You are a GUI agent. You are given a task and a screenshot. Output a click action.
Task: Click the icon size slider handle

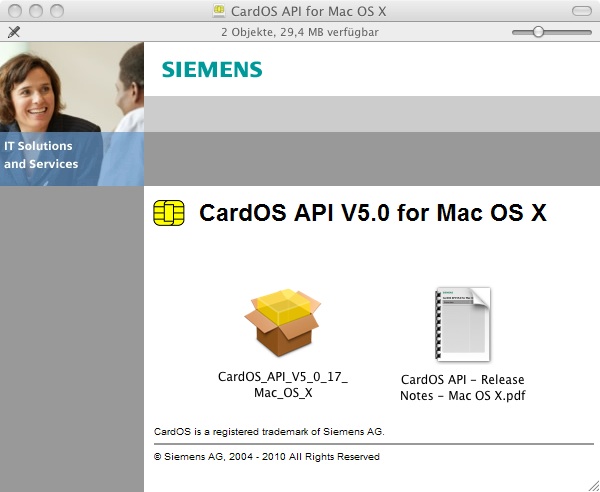point(538,32)
